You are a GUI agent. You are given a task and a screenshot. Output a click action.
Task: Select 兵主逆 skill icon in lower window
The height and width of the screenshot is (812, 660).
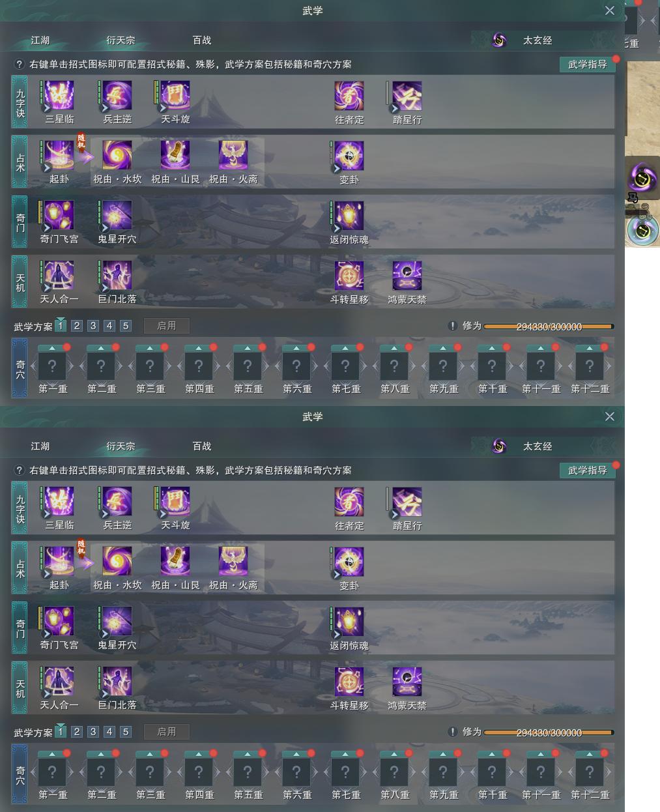click(117, 502)
